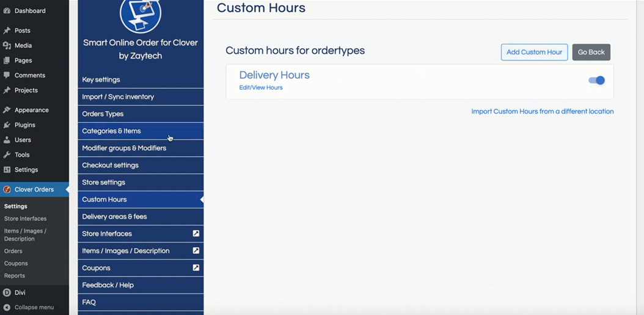Select Clover Orders in WordPress sidebar
This screenshot has width=644, height=315.
point(34,190)
